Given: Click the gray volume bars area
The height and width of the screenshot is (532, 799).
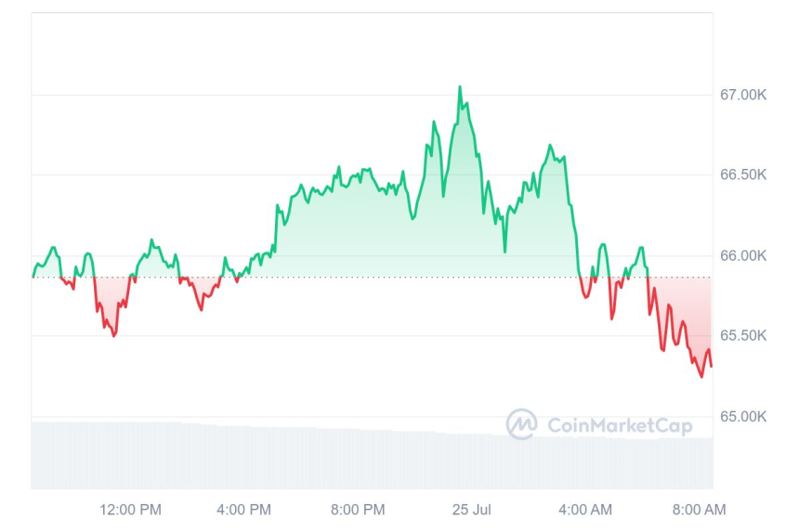Looking at the screenshot, I should [x=372, y=460].
